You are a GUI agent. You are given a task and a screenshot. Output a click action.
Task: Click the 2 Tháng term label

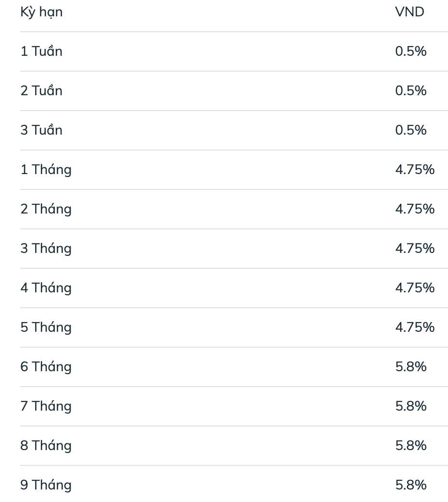click(46, 209)
